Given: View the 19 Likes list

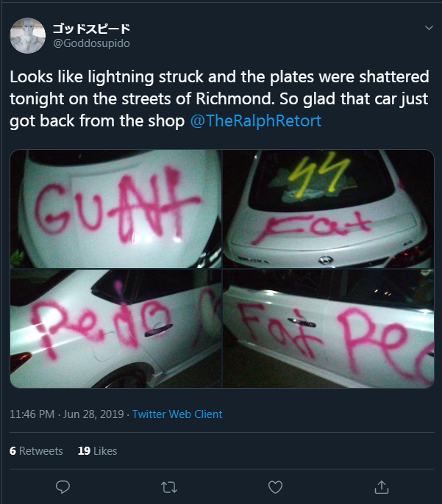Looking at the screenshot, I should click(98, 450).
